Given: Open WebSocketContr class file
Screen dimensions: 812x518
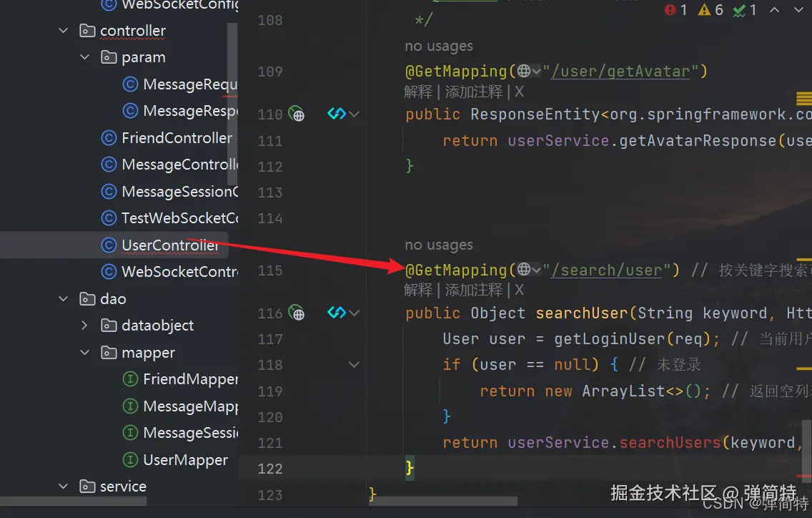Looking at the screenshot, I should 179,272.
